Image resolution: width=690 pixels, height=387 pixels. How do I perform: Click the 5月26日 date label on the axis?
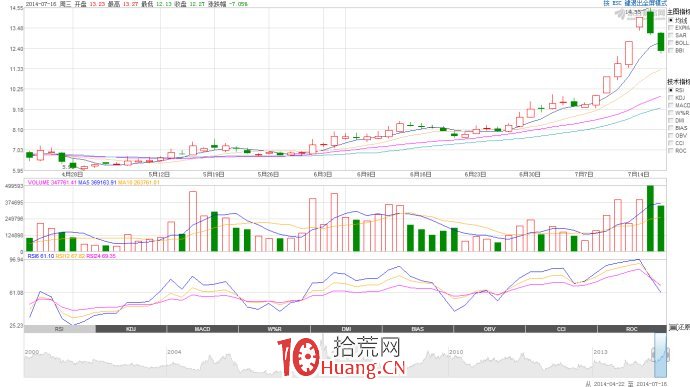click(268, 174)
